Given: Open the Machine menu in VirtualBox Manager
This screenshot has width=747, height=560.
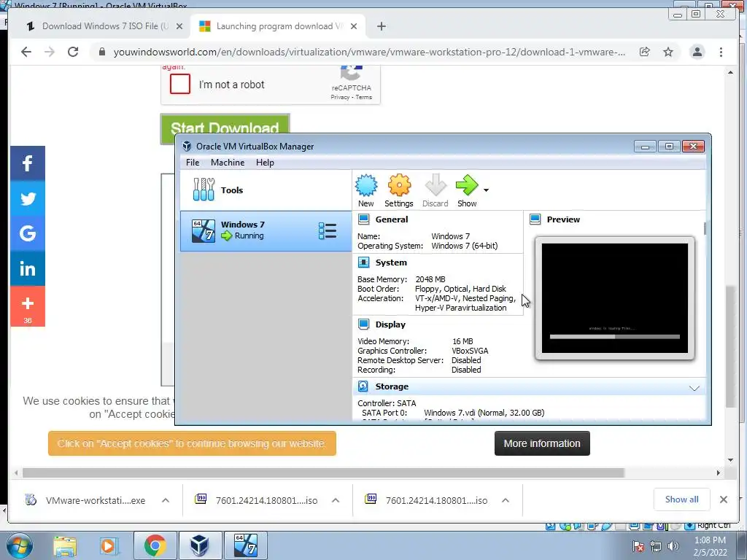Looking at the screenshot, I should click(228, 163).
